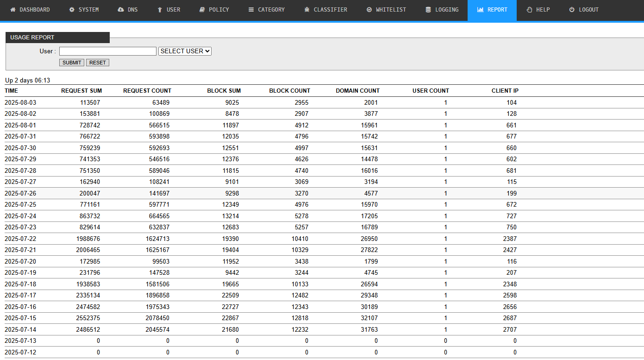Screen dimensions: 644x360
Task: Click the cloud icon beside DNS
Action: pyautogui.click(x=121, y=10)
